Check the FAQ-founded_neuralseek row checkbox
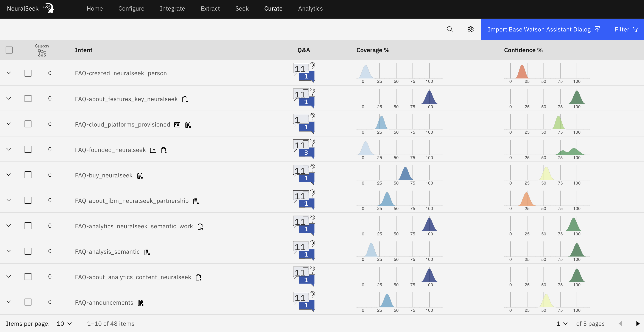Viewport: 644px width, 335px height. pyautogui.click(x=28, y=149)
